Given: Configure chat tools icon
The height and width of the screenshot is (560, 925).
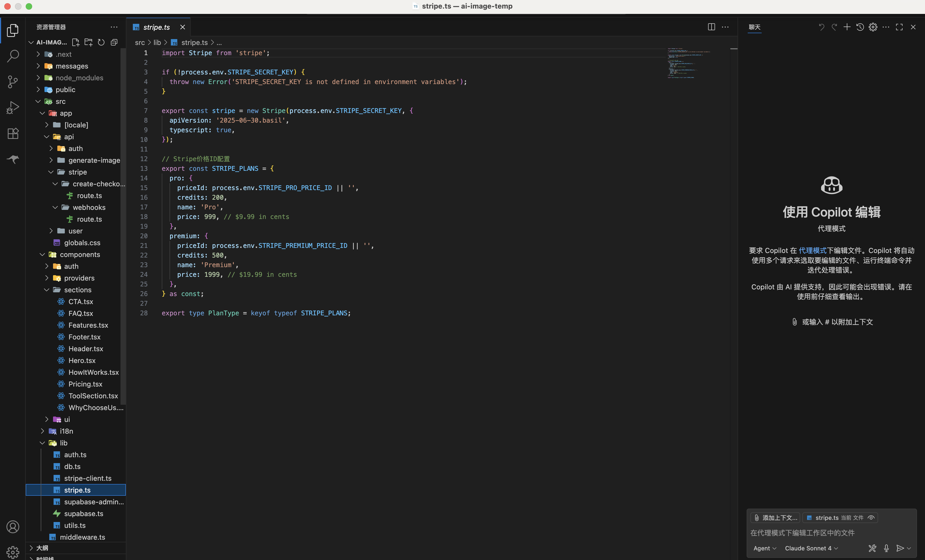Looking at the screenshot, I should point(872,548).
